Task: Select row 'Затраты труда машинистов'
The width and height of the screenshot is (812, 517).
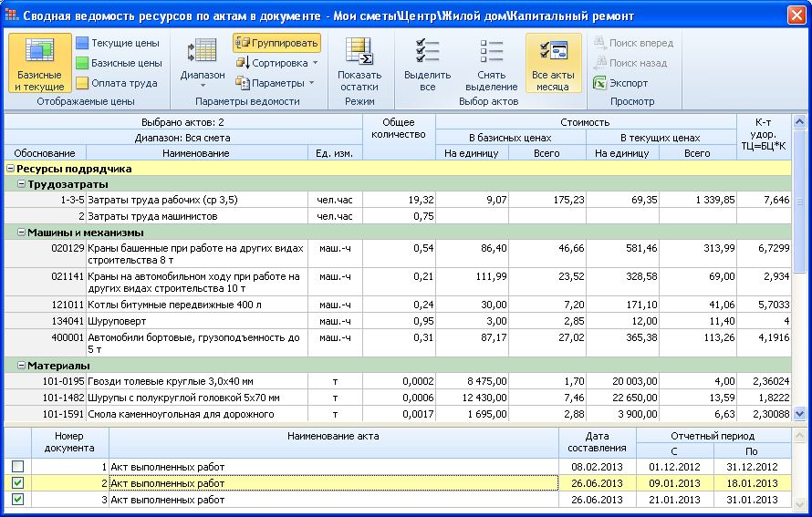Action: (398, 216)
